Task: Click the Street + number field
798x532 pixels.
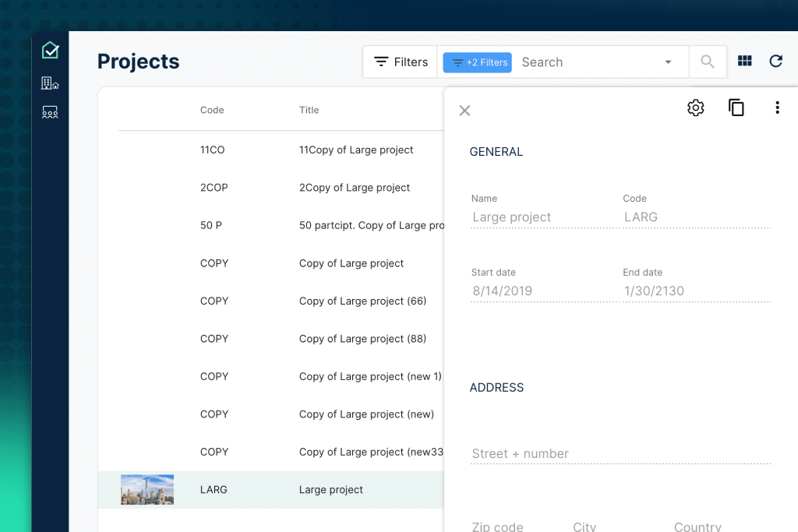Action: 620,453
